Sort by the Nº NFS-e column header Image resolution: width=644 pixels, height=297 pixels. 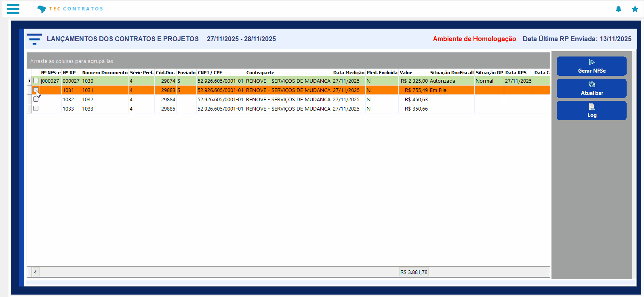point(51,73)
